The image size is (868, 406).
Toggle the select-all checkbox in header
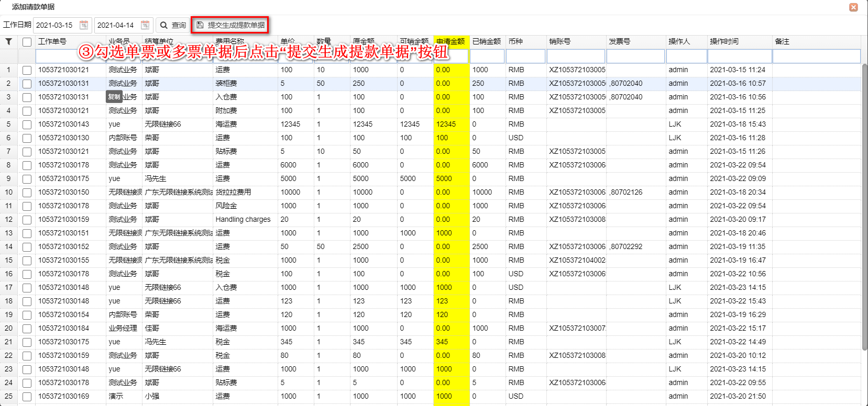27,42
